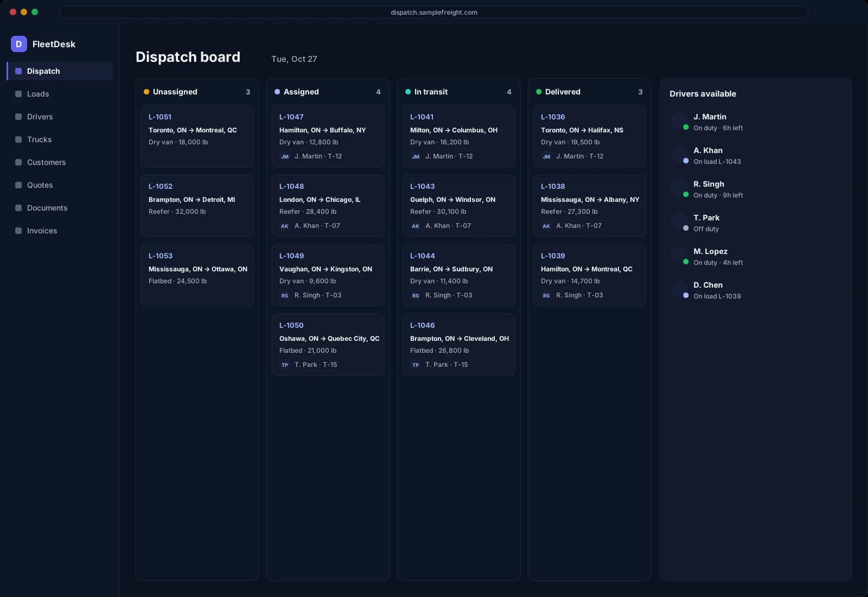Click J. Martin's driver avatar
The height and width of the screenshot is (597, 868).
[x=679, y=121]
